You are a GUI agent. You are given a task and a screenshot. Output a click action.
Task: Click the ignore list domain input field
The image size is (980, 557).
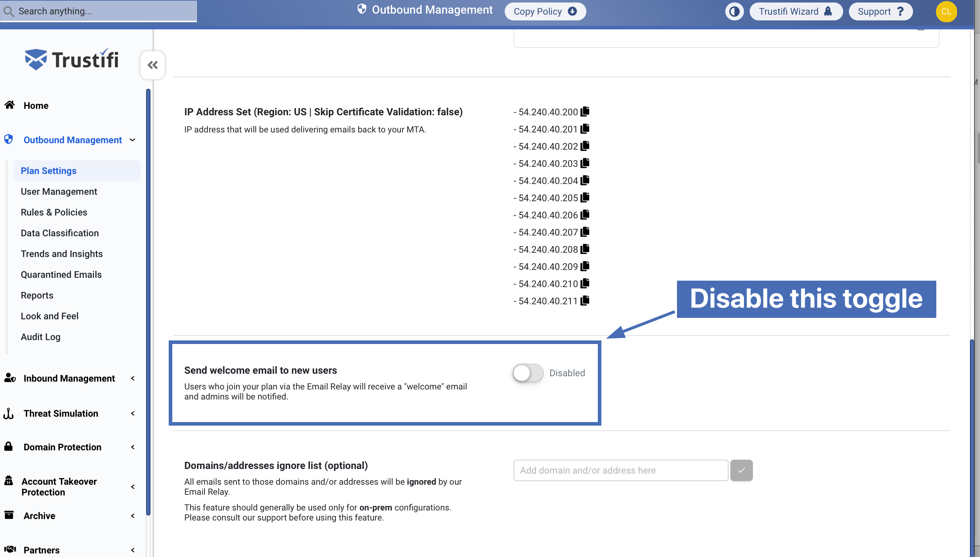point(621,470)
